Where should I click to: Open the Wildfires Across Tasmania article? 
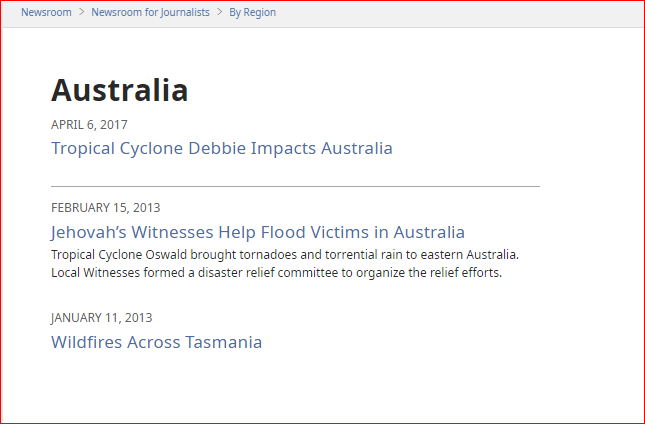pos(156,342)
